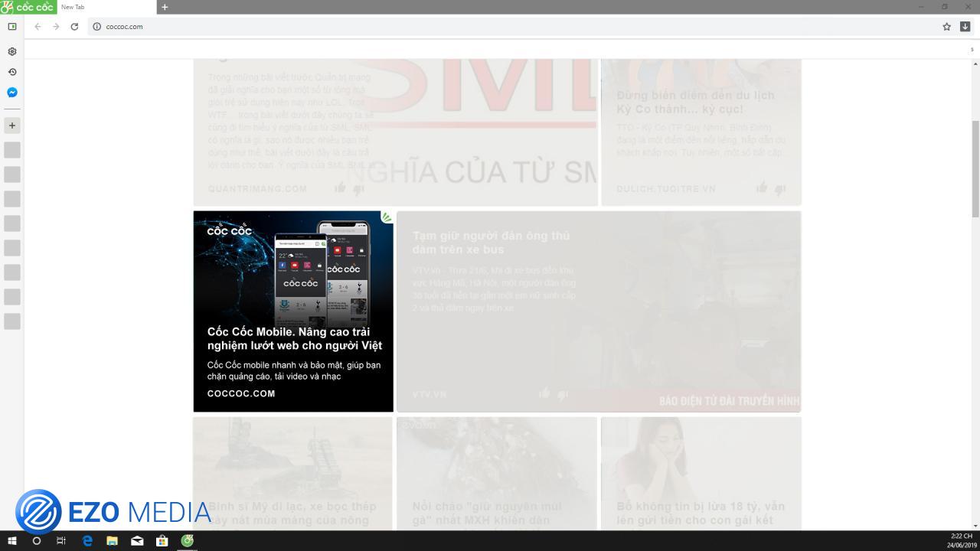This screenshot has width=980, height=551.
Task: Click the Cốc Cốc browser taskbar icon
Action: click(x=187, y=541)
